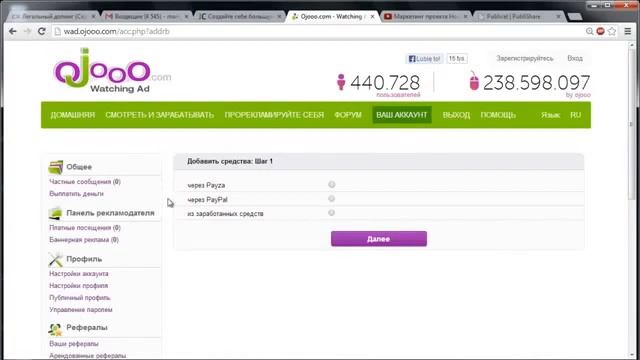Open Баннерная реклама (0) link
The image size is (640, 360).
point(84,240)
